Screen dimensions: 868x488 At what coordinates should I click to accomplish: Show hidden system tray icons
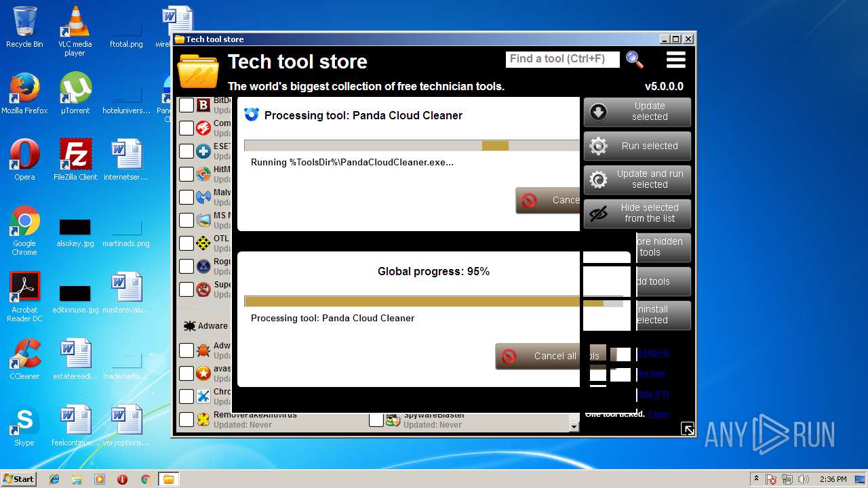pos(757,479)
